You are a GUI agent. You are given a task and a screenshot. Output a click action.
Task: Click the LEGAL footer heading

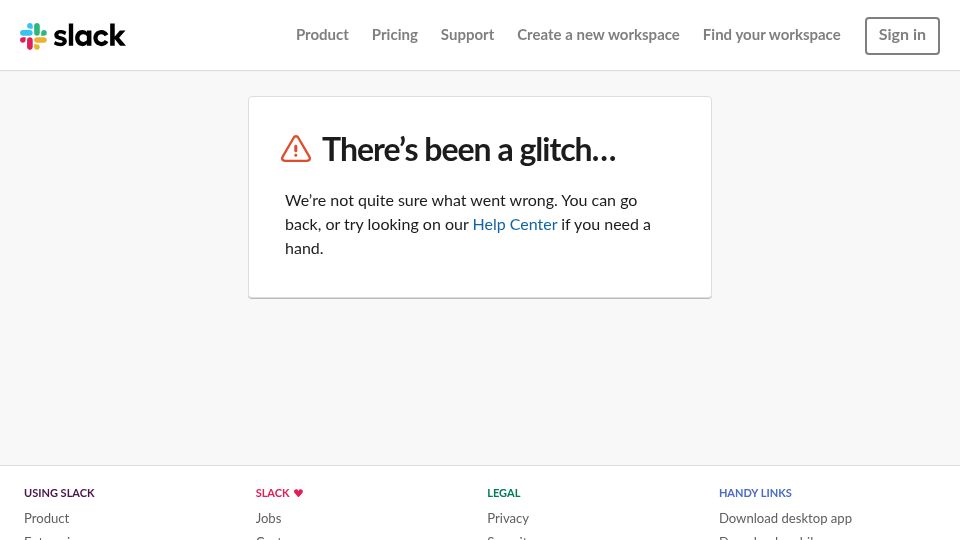(x=504, y=493)
